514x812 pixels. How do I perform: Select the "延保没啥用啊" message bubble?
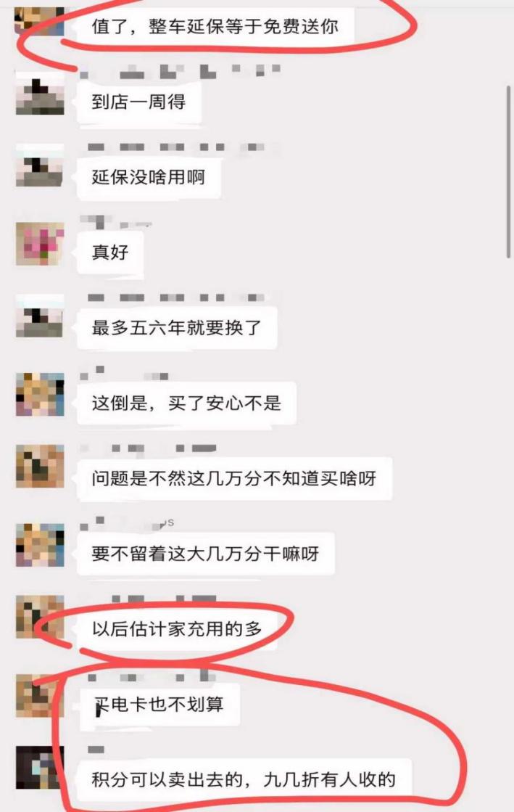[149, 177]
